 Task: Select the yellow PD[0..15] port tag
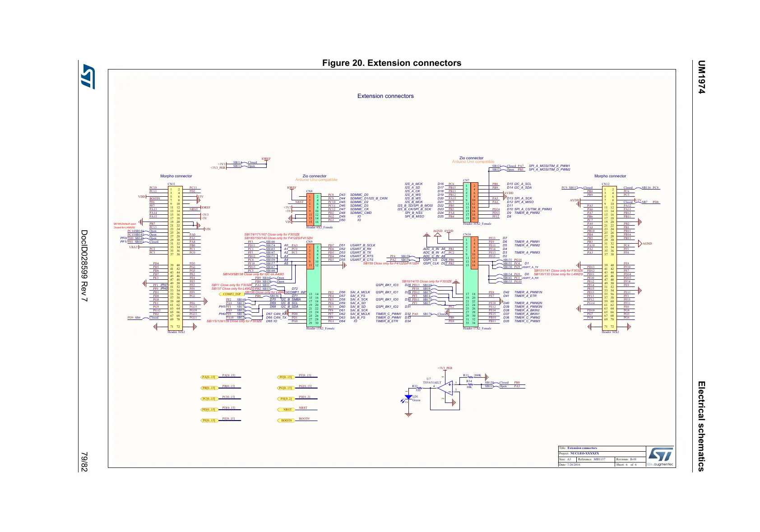(209, 410)
